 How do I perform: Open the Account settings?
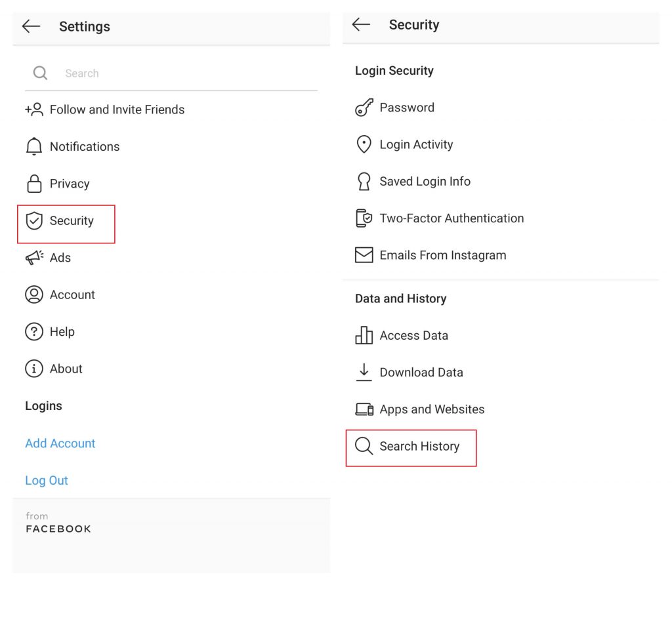tap(72, 295)
